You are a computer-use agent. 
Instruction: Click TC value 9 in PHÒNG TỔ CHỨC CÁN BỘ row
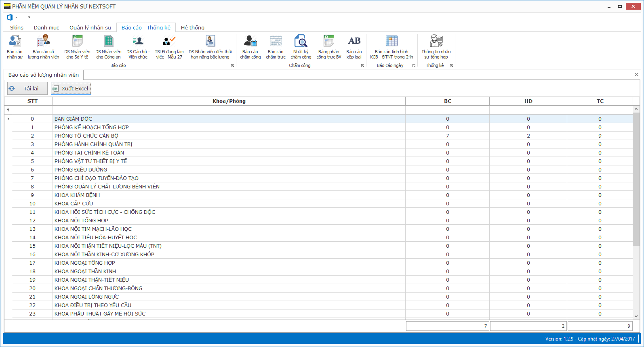point(600,136)
